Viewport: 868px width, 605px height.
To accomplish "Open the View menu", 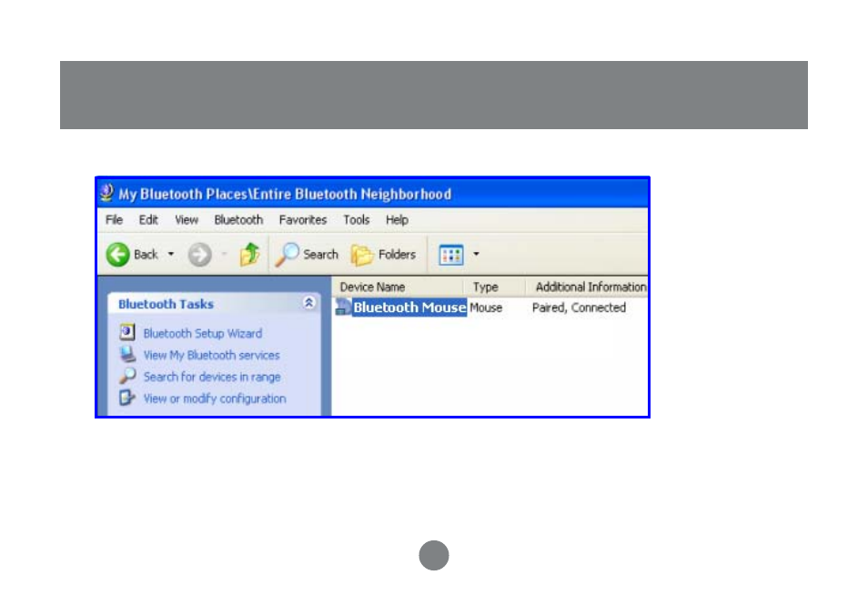I will pyautogui.click(x=187, y=220).
